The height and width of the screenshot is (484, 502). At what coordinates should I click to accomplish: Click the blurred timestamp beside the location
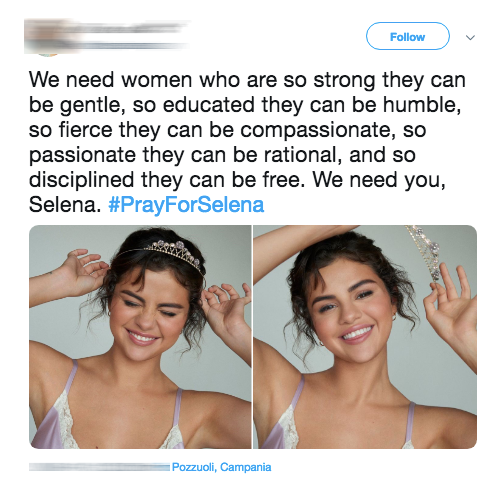tap(99, 467)
